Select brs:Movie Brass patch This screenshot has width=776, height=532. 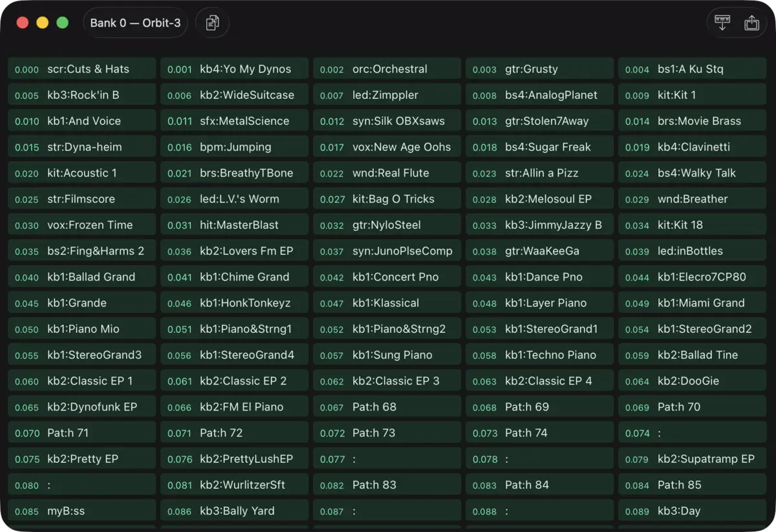pos(693,121)
